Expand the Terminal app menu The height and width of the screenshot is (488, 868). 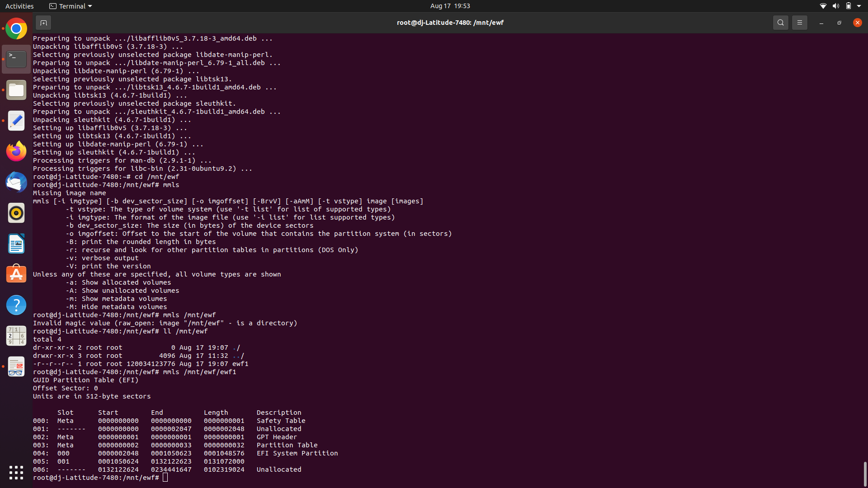(x=71, y=6)
